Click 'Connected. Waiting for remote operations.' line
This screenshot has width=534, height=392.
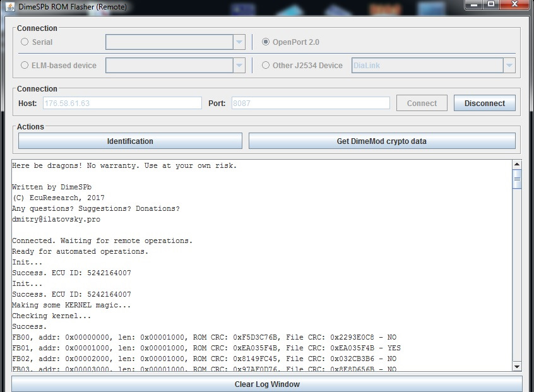tap(102, 241)
